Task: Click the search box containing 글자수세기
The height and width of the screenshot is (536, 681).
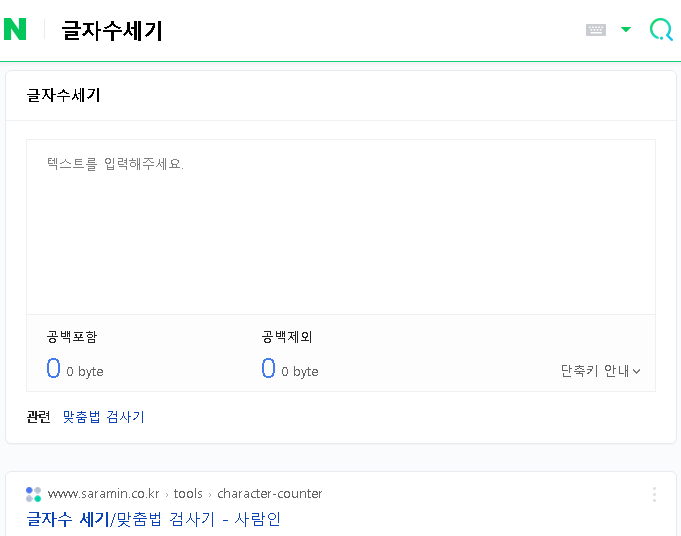Action: tap(317, 30)
